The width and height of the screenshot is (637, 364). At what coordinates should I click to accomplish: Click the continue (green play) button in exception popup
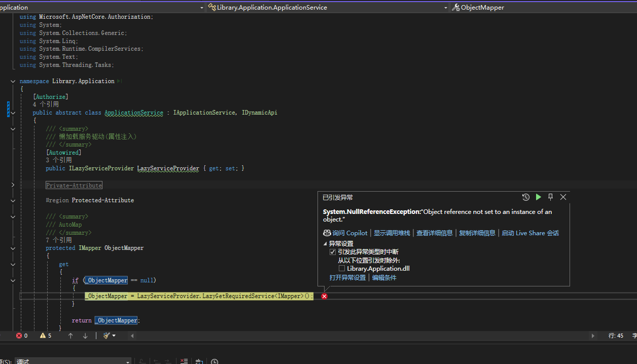pyautogui.click(x=538, y=197)
